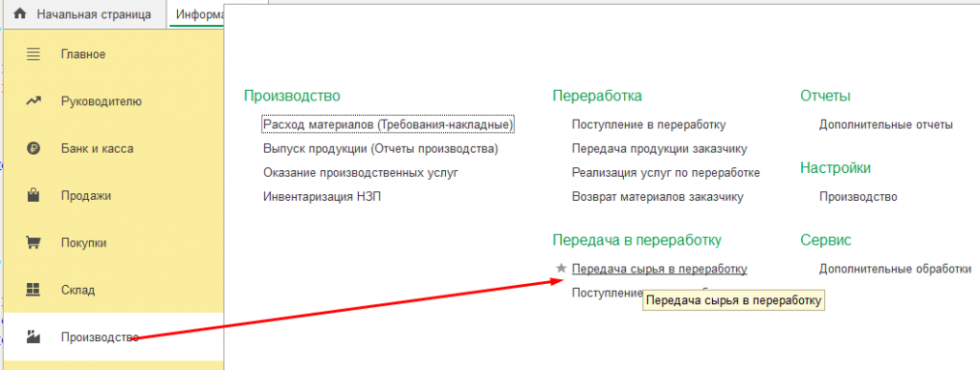Open Выпуск продукции (Отчеты производства)
The height and width of the screenshot is (370, 980).
[381, 148]
